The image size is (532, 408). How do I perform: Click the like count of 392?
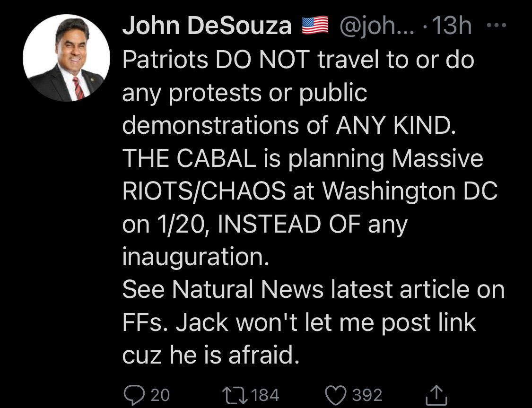point(367,395)
